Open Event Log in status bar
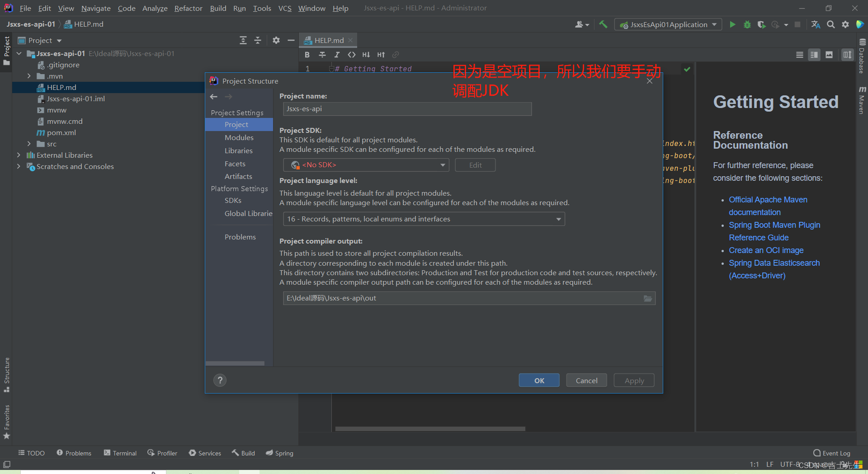 click(832, 453)
